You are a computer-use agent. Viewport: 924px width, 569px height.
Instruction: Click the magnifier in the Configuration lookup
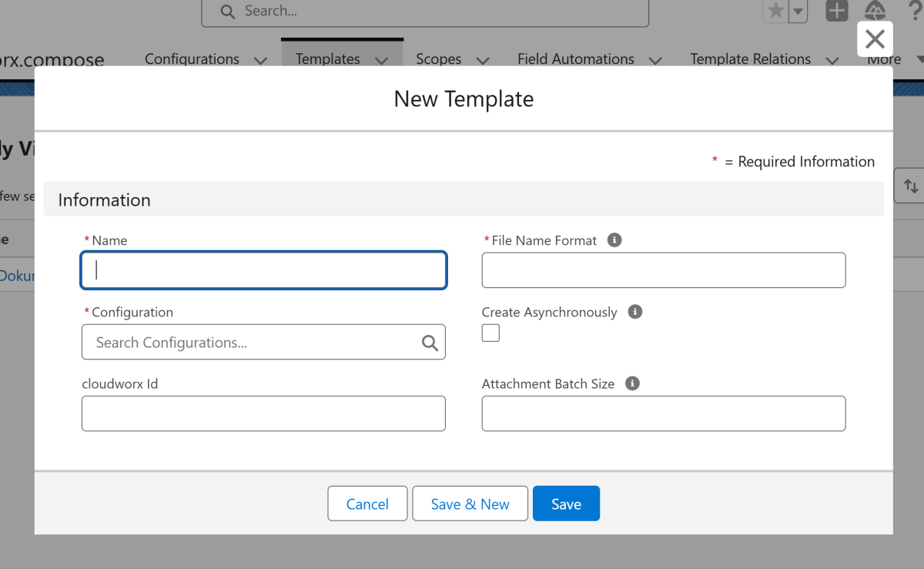(430, 343)
